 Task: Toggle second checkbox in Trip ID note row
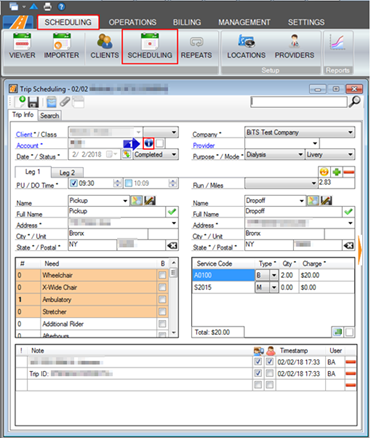270,373
